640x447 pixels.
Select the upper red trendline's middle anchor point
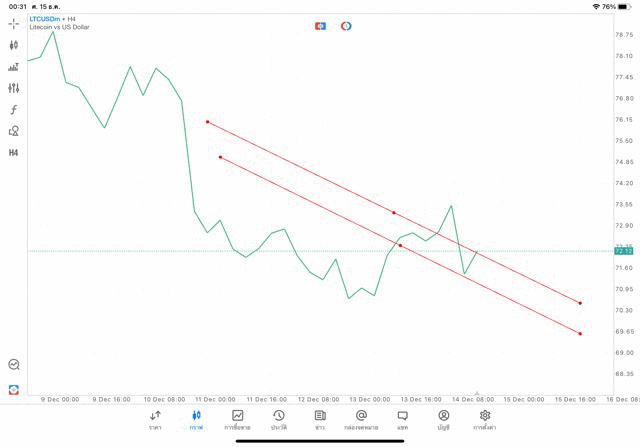click(x=394, y=213)
